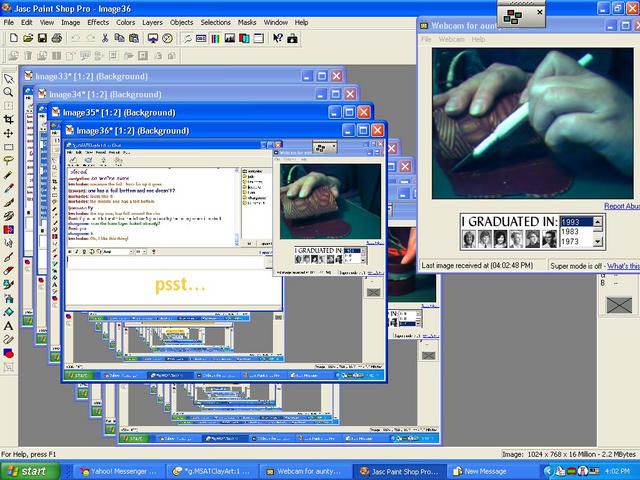Select the Clone Brush tool
Image resolution: width=640 pixels, height=480 pixels.
9,216
